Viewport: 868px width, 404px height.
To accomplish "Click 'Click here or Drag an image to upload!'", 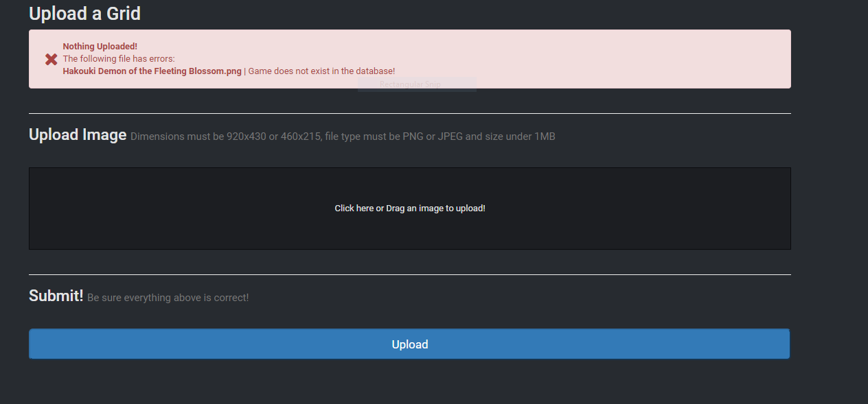I will click(409, 208).
